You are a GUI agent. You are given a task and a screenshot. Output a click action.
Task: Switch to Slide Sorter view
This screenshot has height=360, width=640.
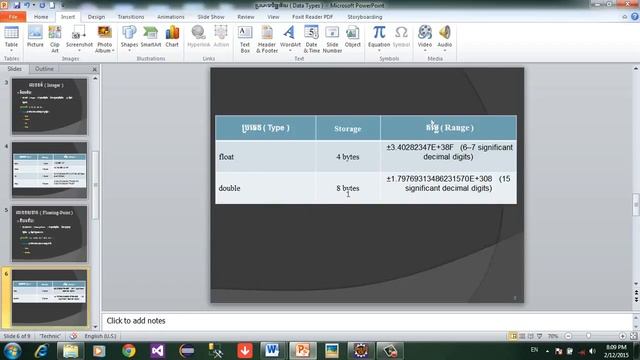(522, 336)
